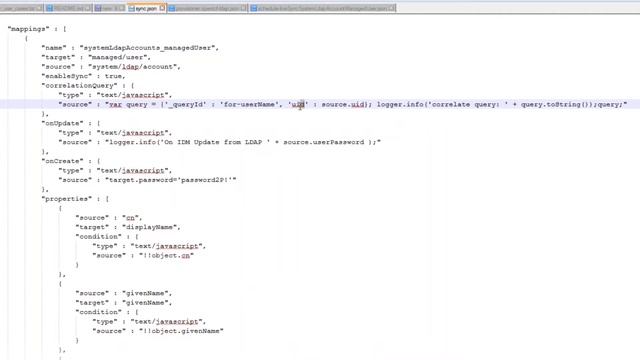Click the "system/ldap/account" source value

click(x=133, y=67)
